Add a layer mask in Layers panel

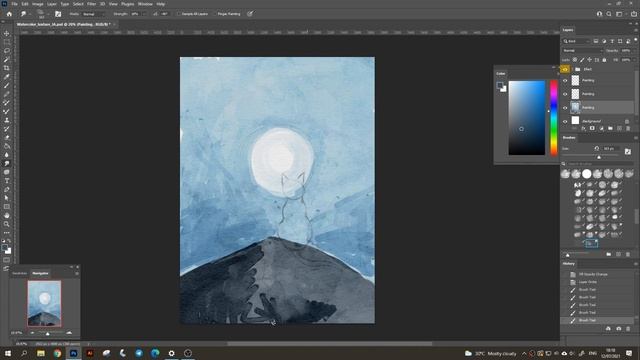(x=592, y=129)
